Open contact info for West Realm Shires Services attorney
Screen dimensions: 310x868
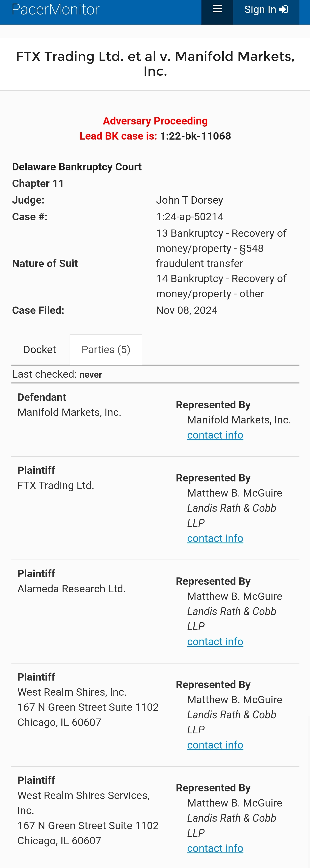pyautogui.click(x=215, y=848)
